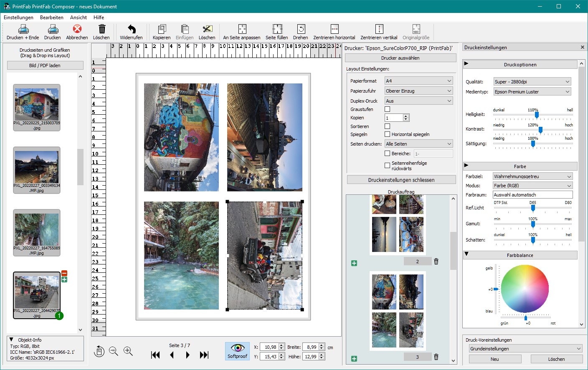Screen dimensions: 588x370
Task: Open the Softproof preview
Action: pyautogui.click(x=237, y=351)
